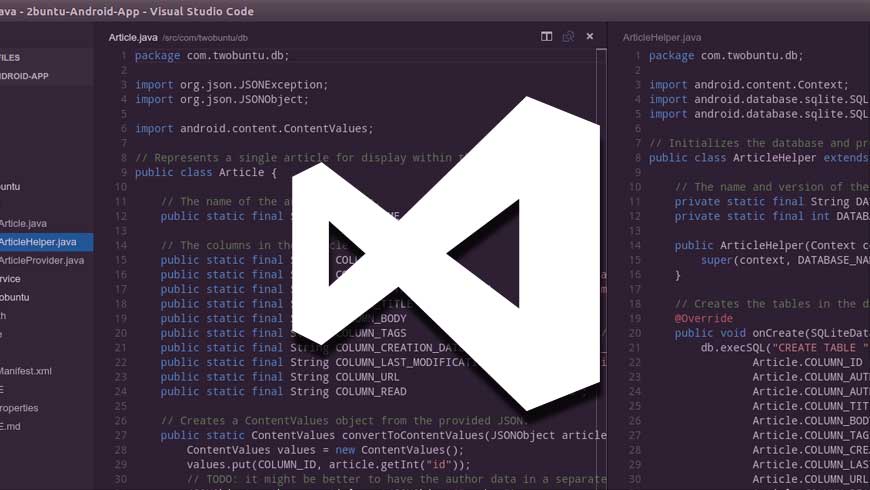Open Article.java in the file sidebar
This screenshot has width=870, height=490.
pos(23,224)
